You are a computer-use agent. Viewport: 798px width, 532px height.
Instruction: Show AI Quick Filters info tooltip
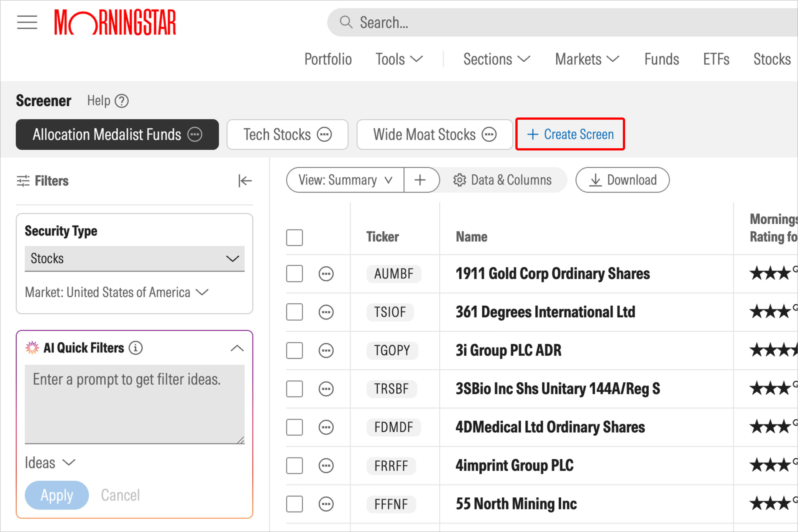136,348
